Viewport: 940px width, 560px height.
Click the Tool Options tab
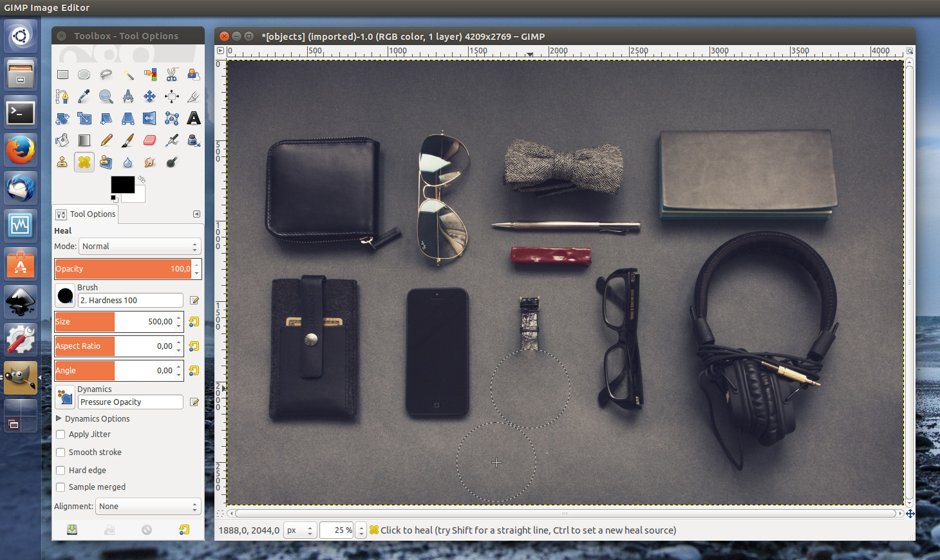[x=86, y=214]
